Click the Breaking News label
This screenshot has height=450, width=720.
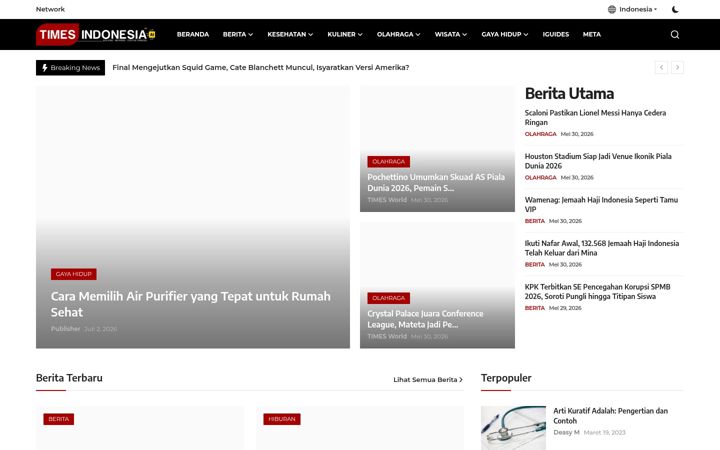click(70, 68)
